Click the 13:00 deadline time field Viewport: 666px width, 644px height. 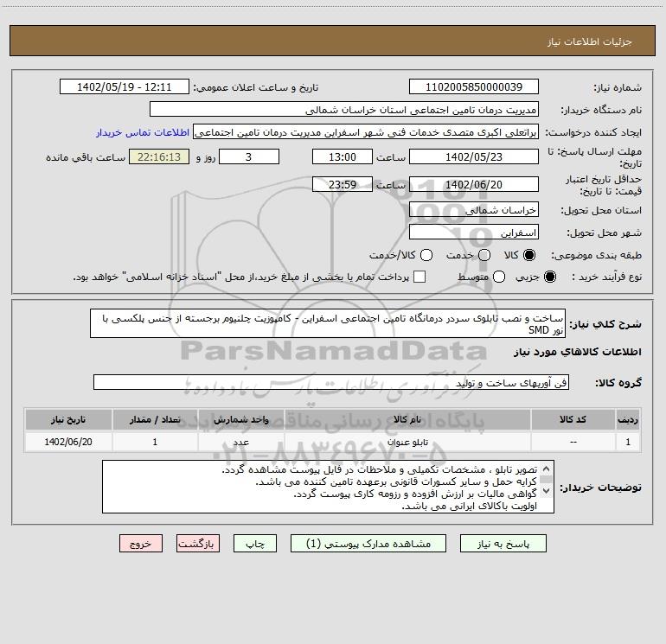click(343, 156)
